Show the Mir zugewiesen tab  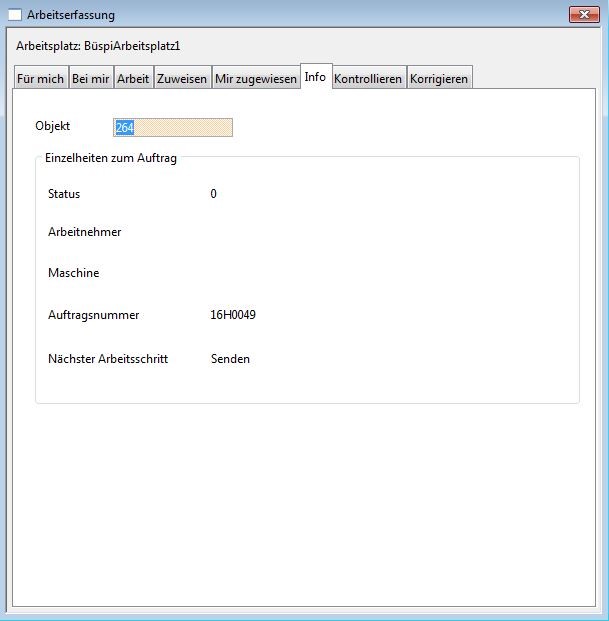[x=255, y=79]
